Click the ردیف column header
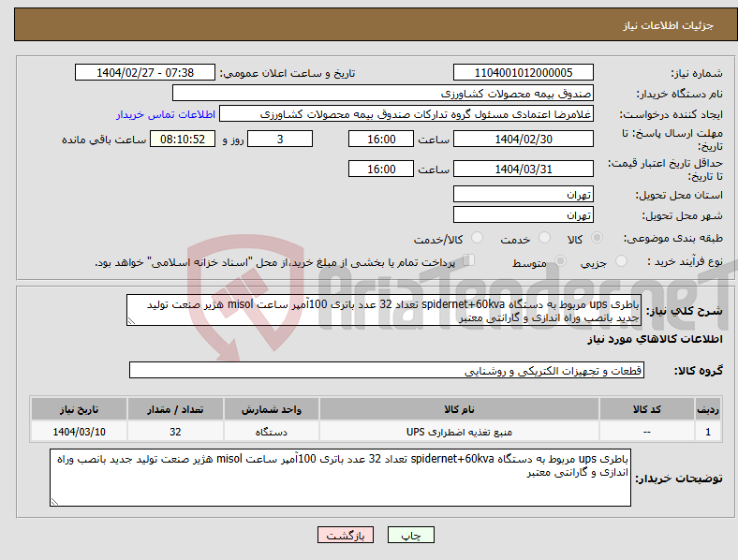738x560 pixels. 707,409
